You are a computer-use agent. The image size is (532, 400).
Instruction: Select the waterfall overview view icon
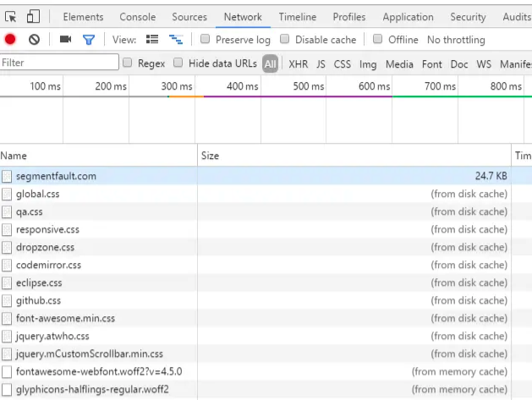176,39
